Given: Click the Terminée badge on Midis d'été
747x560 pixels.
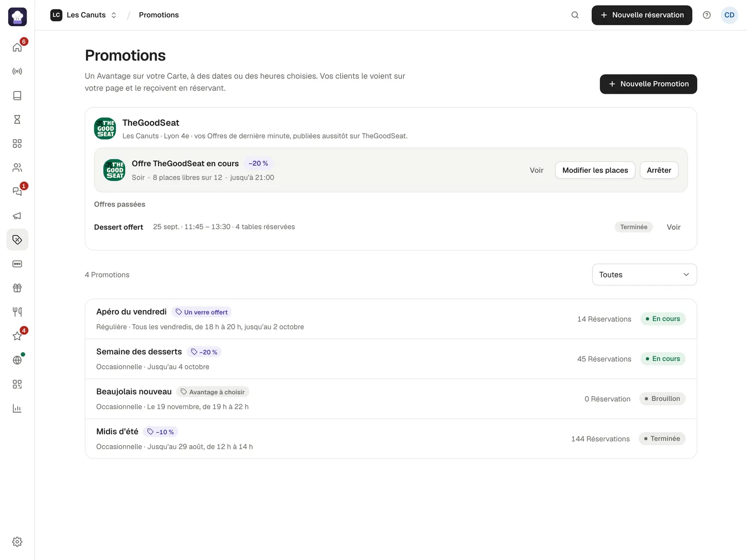Looking at the screenshot, I should (x=662, y=439).
